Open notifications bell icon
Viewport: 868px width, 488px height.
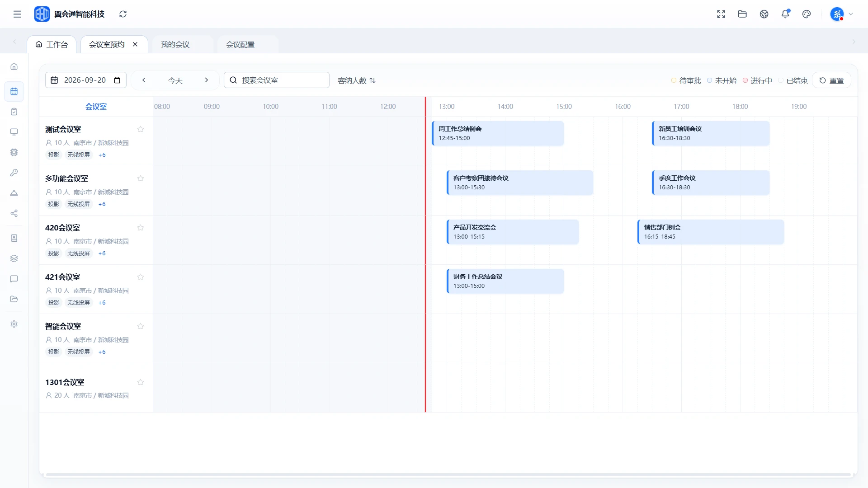(x=785, y=14)
